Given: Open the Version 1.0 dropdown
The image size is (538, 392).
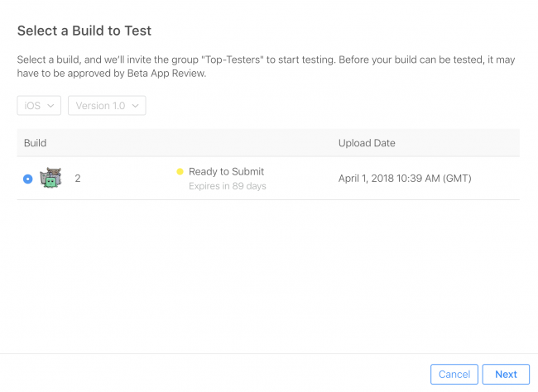Looking at the screenshot, I should pos(106,106).
